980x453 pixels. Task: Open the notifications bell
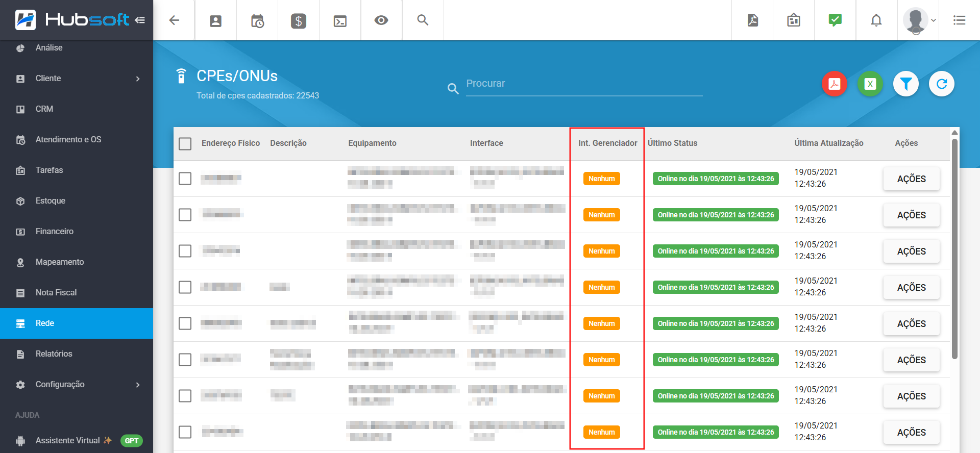coord(876,20)
